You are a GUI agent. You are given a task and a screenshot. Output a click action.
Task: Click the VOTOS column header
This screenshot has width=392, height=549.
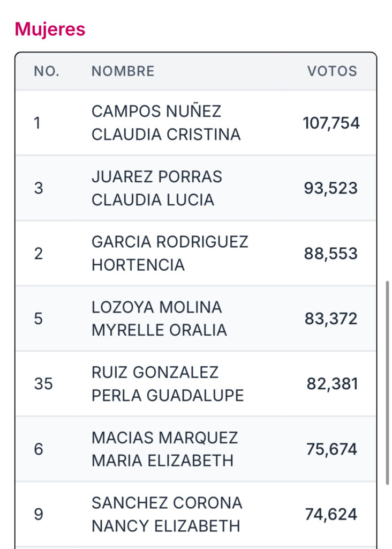(x=332, y=71)
